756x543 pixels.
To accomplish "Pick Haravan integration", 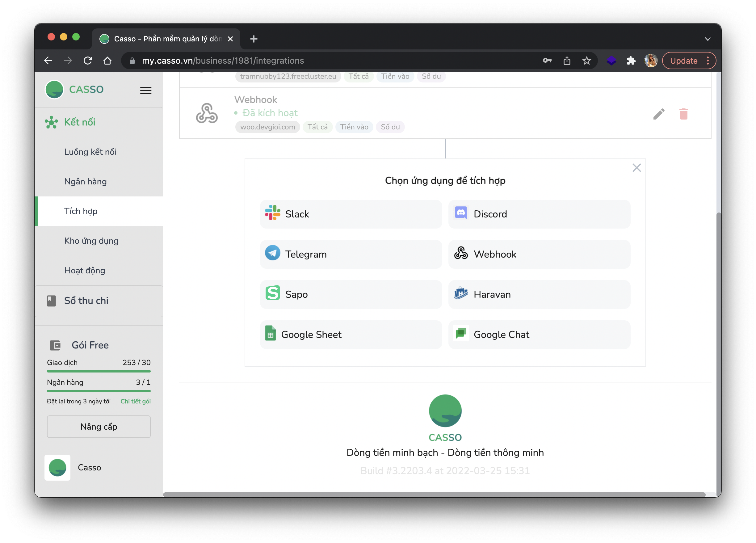I will click(539, 294).
